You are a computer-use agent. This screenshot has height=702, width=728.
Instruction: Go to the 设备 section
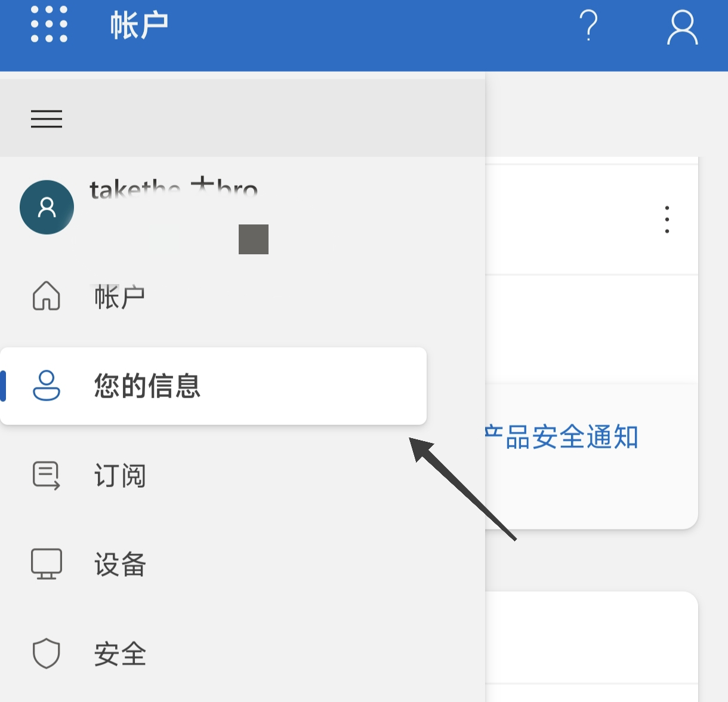click(120, 565)
